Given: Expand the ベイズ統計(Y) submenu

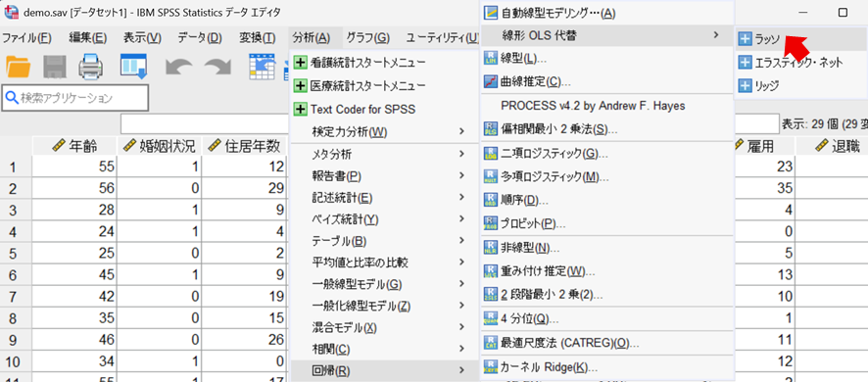Looking at the screenshot, I should pos(384,219).
